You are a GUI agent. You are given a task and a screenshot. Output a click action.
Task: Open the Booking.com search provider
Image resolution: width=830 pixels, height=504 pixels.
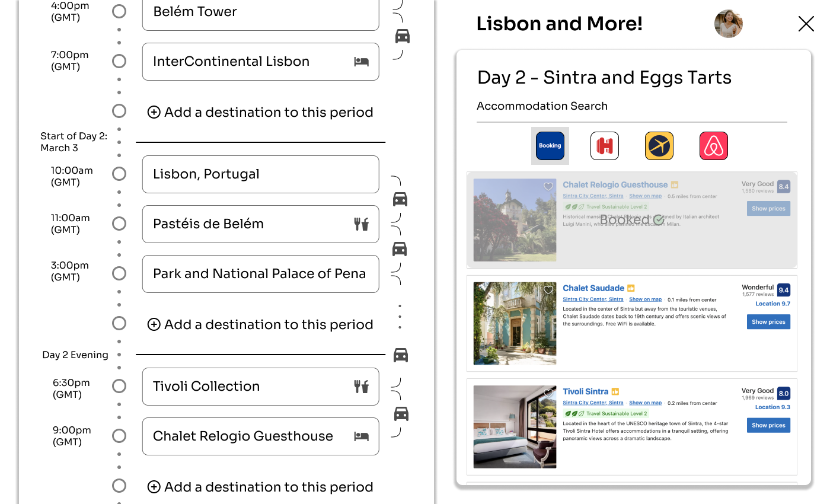(x=550, y=146)
